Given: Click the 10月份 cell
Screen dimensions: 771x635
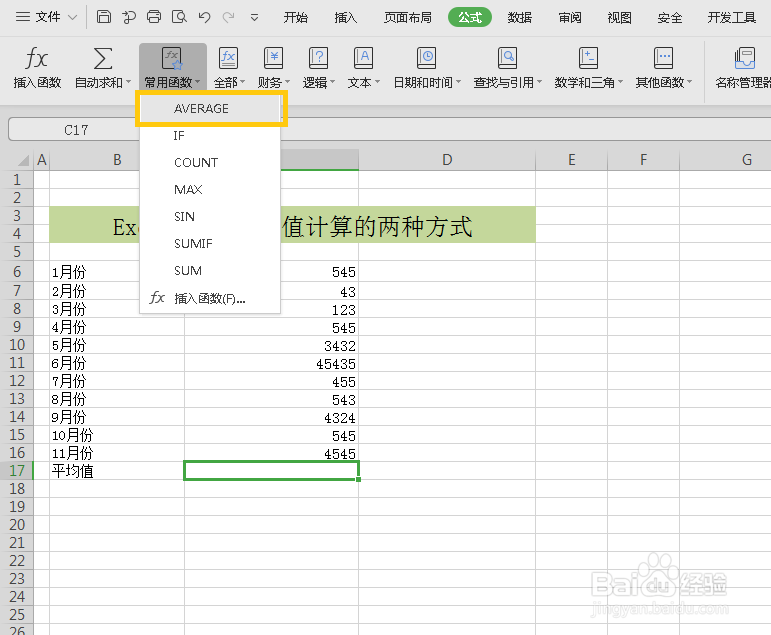Looking at the screenshot, I should 117,435.
